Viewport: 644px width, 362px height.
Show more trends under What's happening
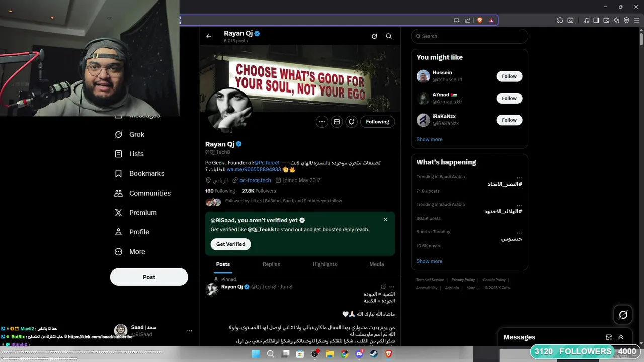click(429, 261)
